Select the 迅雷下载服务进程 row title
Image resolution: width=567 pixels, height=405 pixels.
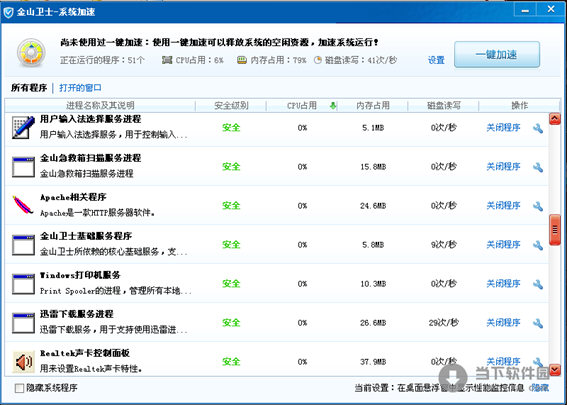coord(77,315)
